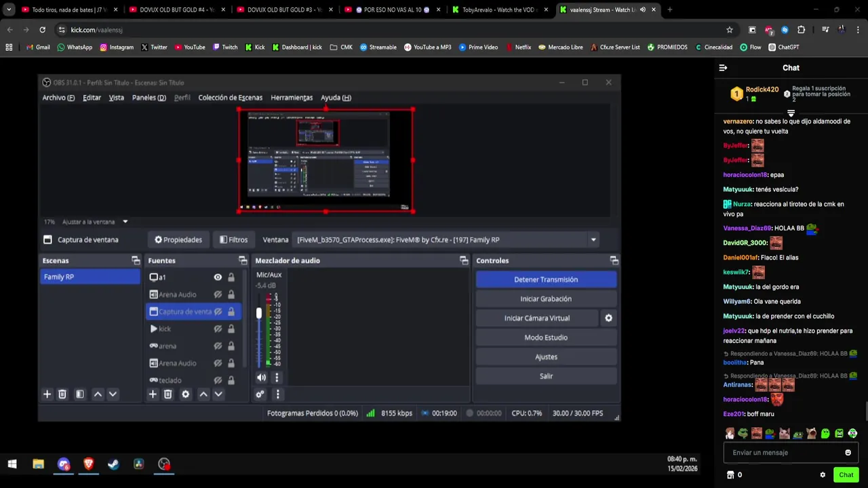The width and height of the screenshot is (868, 488).
Task: Pop out the Fuentes dock panel icon
Action: tap(243, 260)
